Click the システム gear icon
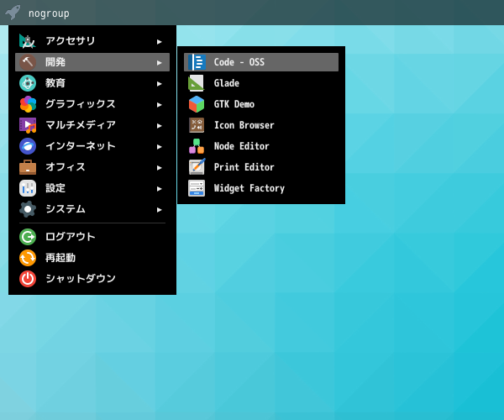 [x=28, y=209]
